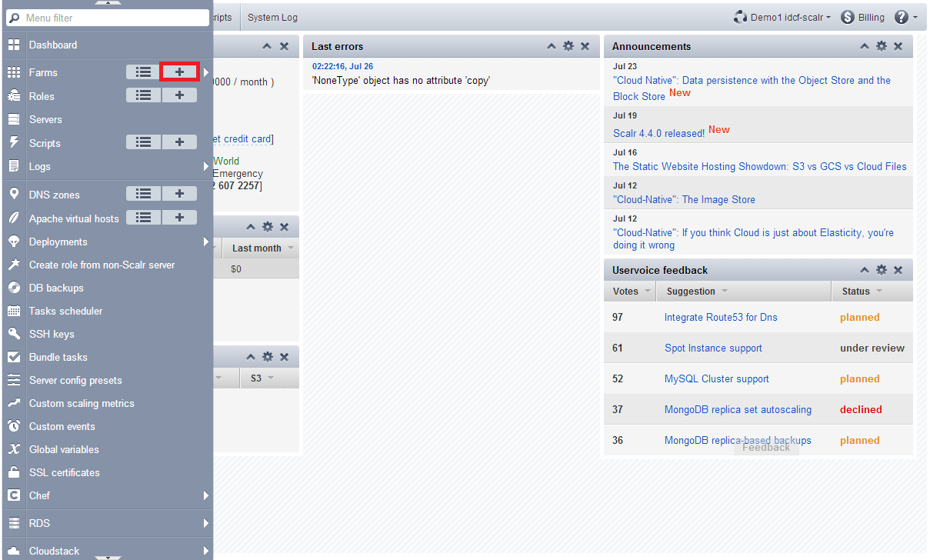The height and width of the screenshot is (560, 930).
Task: Open S3 column header dropdown
Action: (271, 378)
